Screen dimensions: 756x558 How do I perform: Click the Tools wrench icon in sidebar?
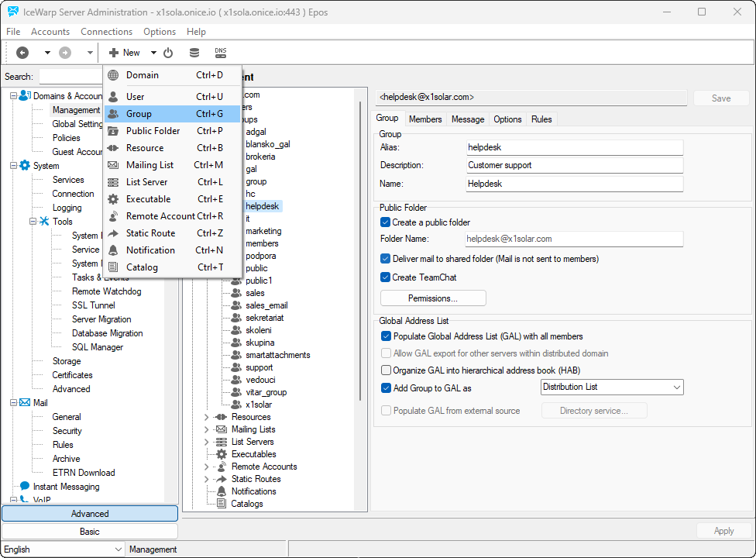click(44, 222)
